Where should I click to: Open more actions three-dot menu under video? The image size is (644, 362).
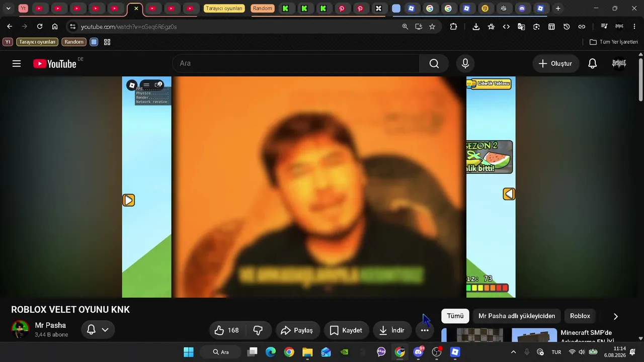(425, 330)
